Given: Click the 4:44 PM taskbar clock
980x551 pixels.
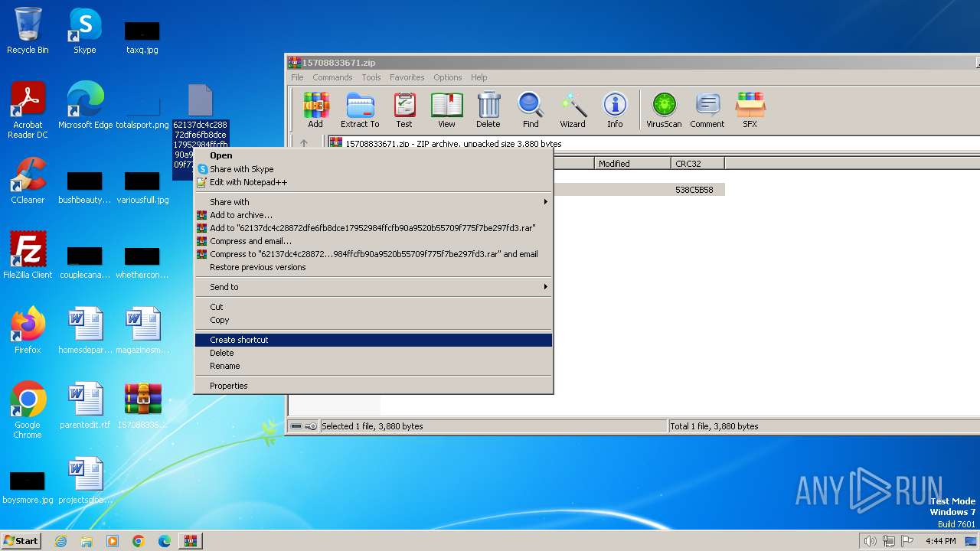Looking at the screenshot, I should (x=940, y=541).
